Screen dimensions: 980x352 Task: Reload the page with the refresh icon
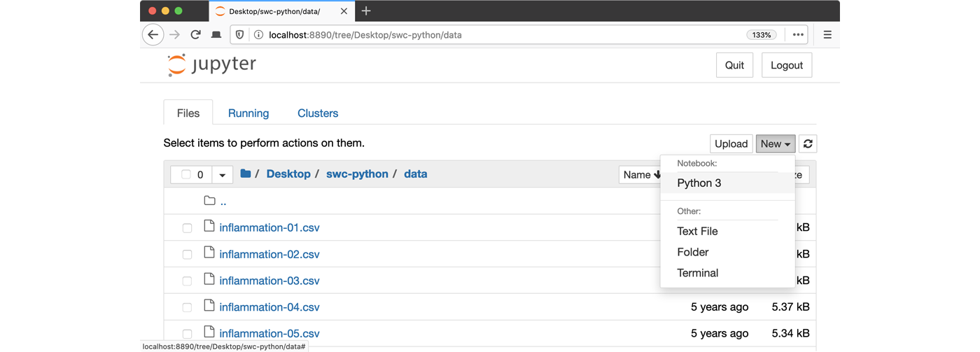point(196,34)
